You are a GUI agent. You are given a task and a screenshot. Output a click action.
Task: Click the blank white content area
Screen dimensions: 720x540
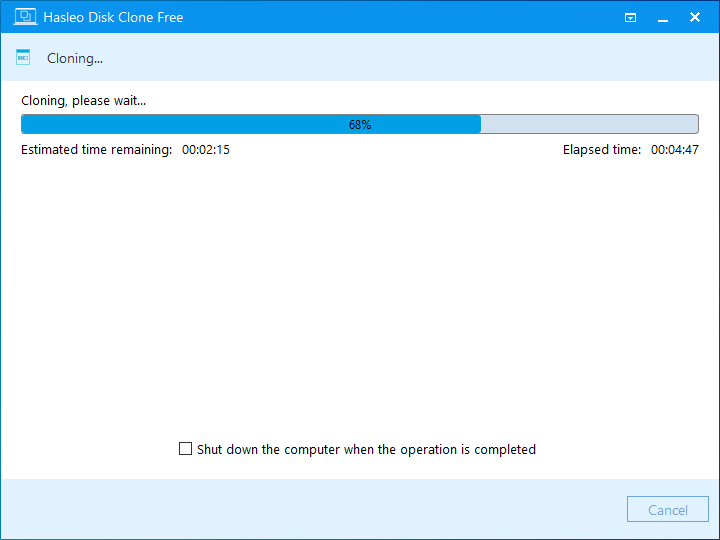tap(360, 300)
